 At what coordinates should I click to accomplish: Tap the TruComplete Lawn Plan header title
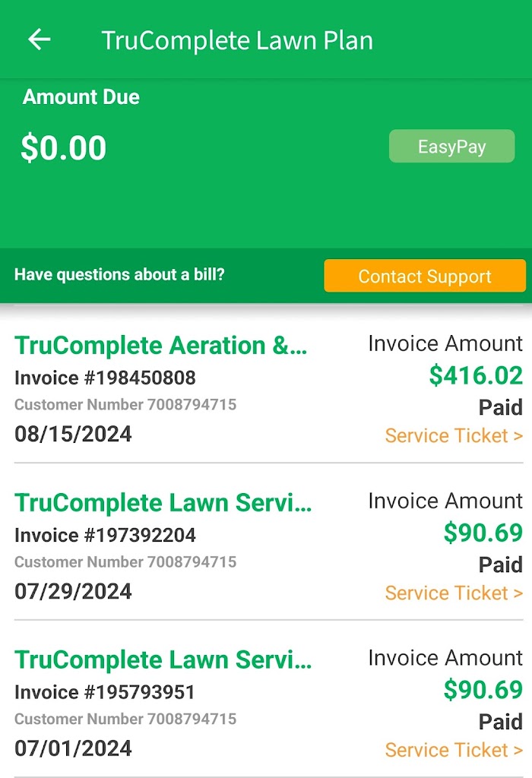click(237, 40)
